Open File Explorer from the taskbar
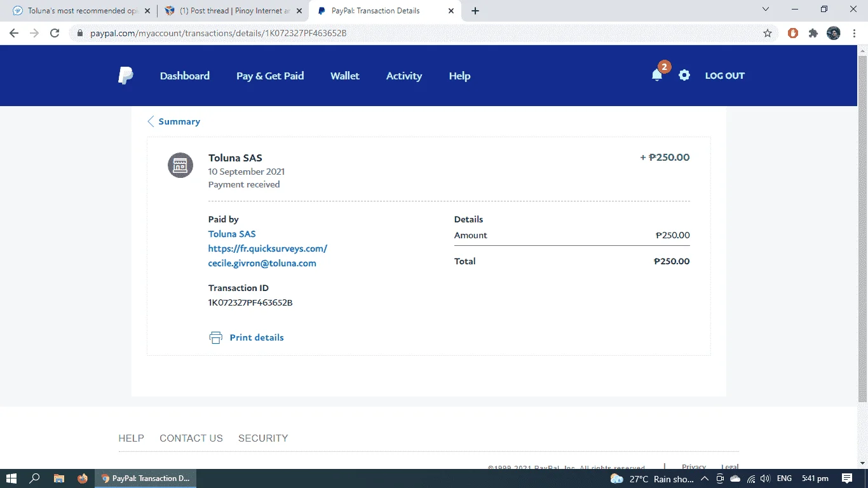Image resolution: width=868 pixels, height=488 pixels. coord(58,478)
